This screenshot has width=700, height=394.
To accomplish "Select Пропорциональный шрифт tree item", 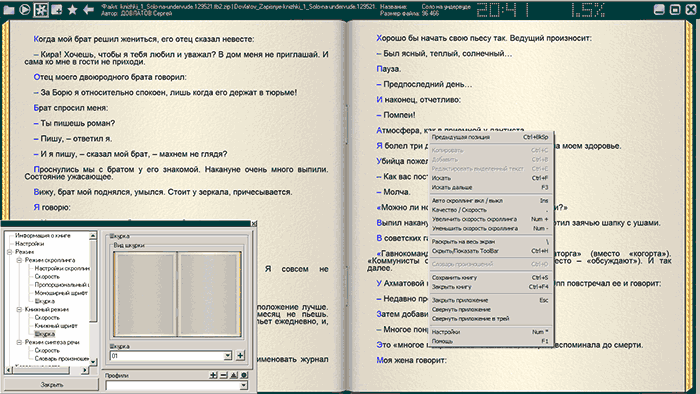I will [62, 285].
